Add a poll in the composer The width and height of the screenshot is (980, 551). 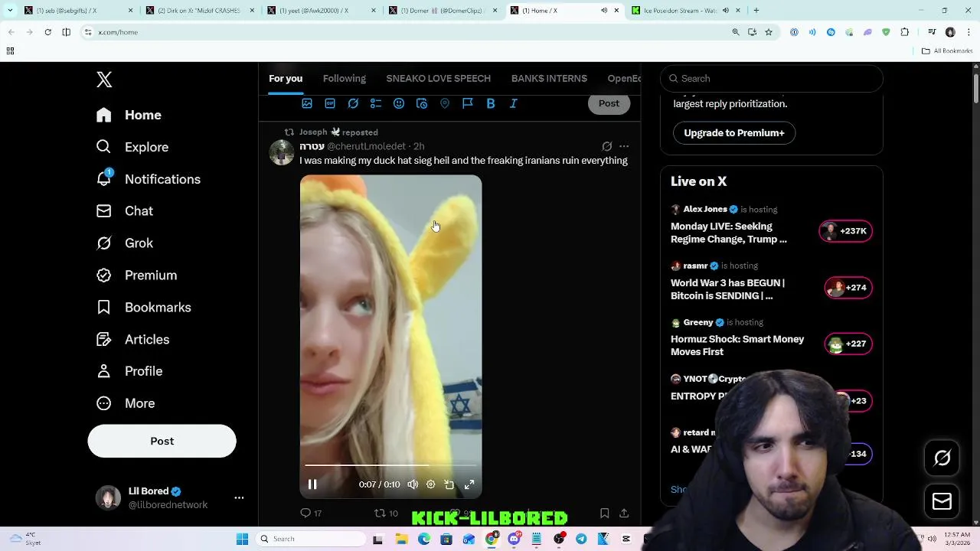(376, 103)
